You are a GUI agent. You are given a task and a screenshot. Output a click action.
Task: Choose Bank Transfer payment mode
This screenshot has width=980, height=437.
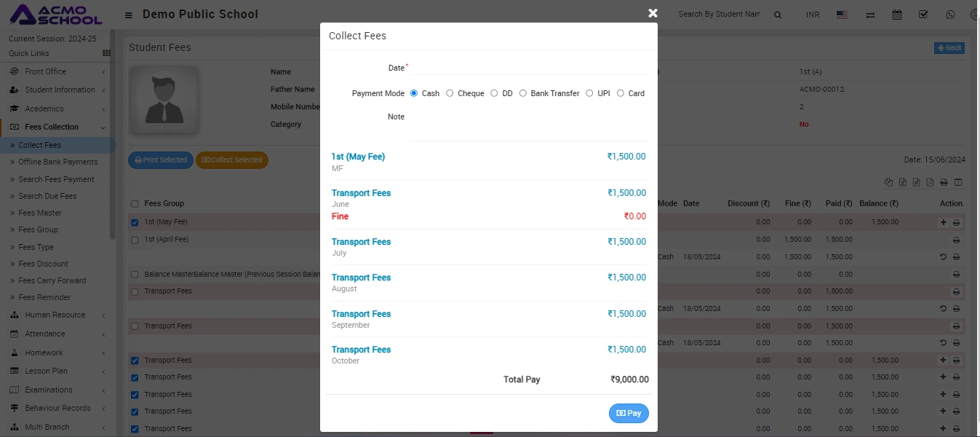point(523,93)
